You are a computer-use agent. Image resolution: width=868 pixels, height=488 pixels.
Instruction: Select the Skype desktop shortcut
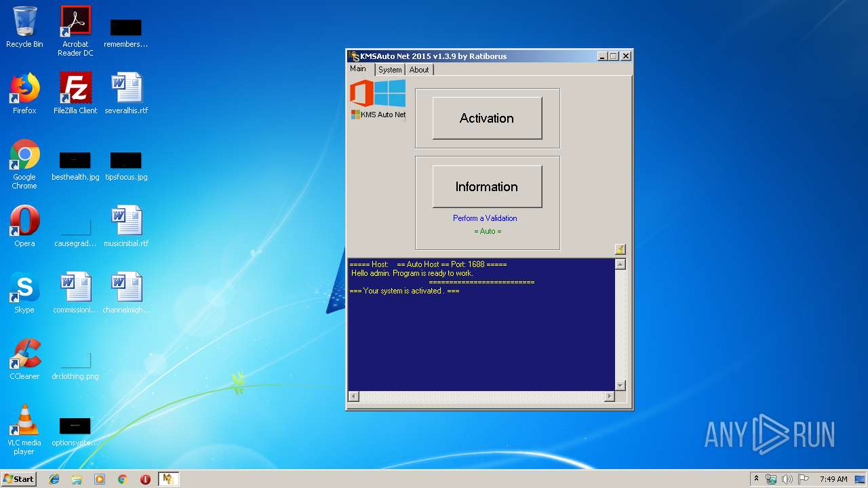click(24, 293)
